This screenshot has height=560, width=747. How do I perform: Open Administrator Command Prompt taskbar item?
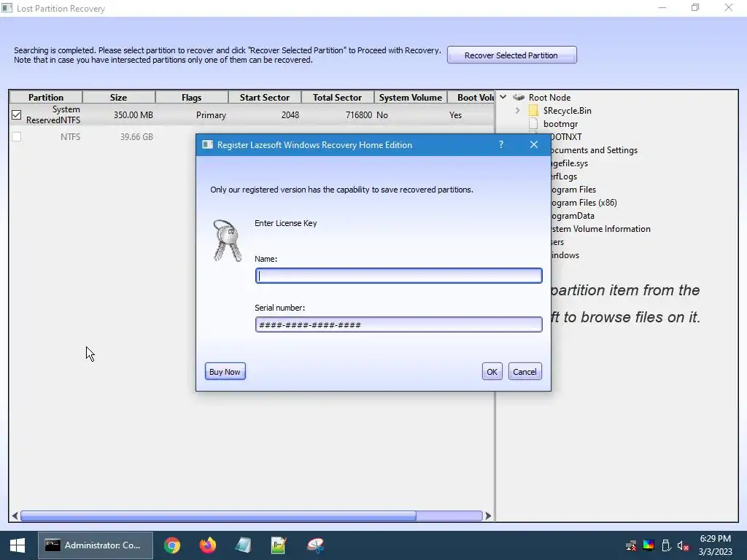pyautogui.click(x=96, y=545)
